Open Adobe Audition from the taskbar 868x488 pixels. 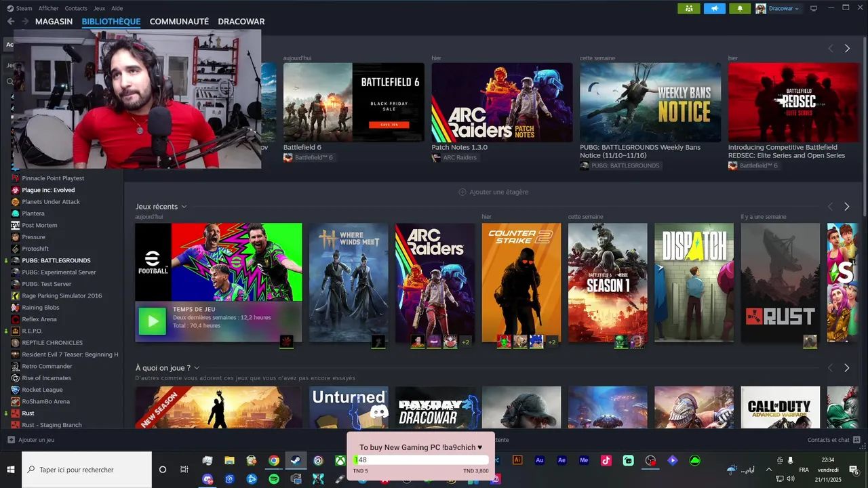coord(540,460)
